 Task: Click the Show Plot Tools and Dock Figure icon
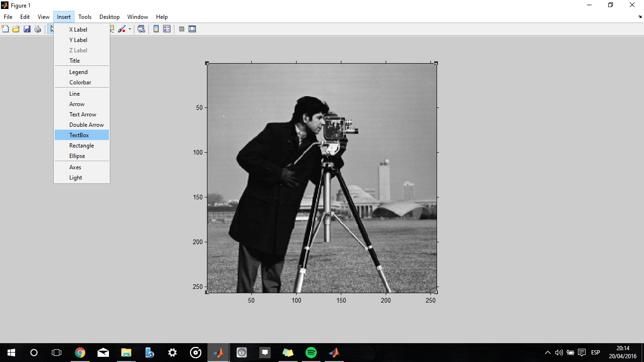[192, 29]
